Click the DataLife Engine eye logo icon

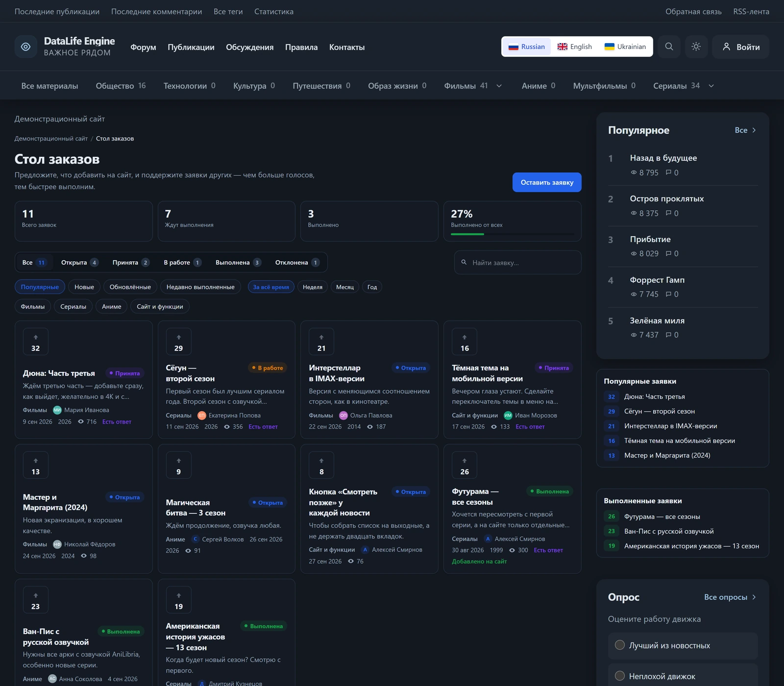point(26,47)
